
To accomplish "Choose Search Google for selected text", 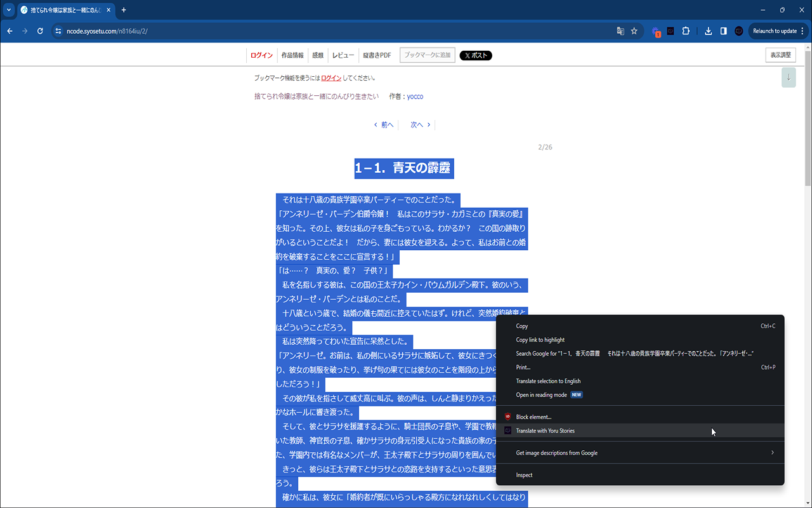I will coord(640,354).
